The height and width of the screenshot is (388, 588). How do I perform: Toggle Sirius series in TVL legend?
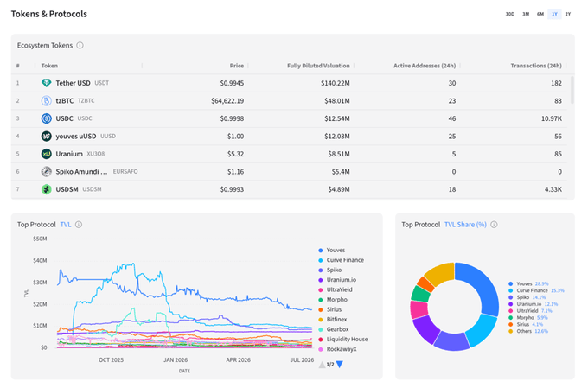tap(329, 309)
